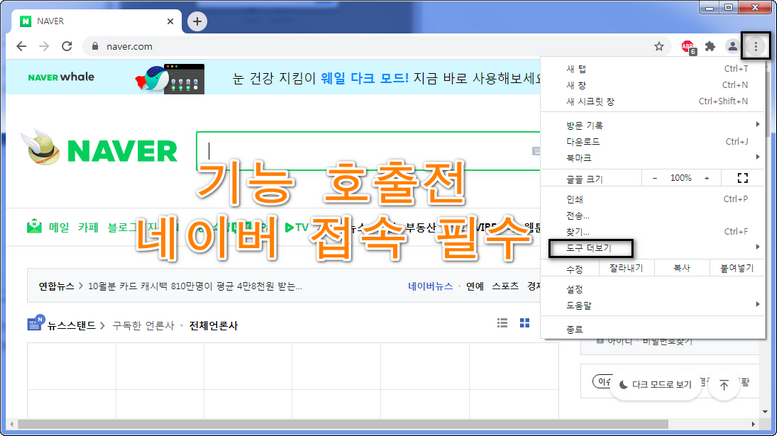
Task: Select 찾기... menu item
Action: point(653,232)
